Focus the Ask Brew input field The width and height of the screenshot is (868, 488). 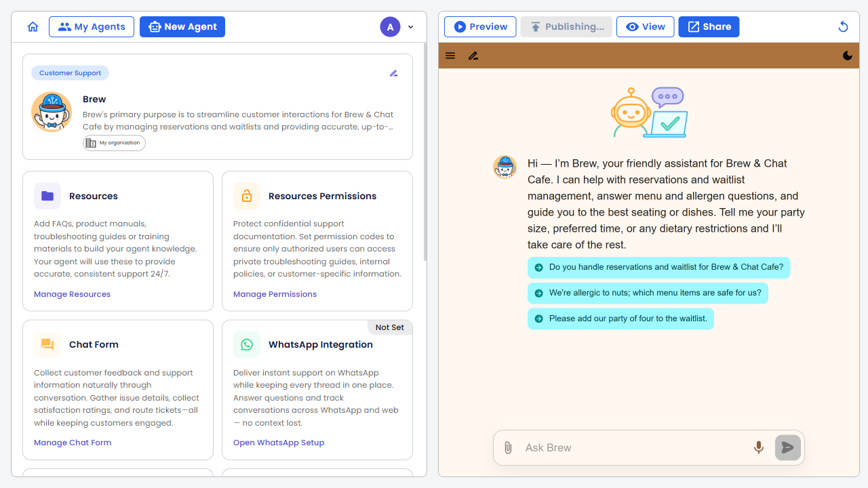[x=634, y=448]
